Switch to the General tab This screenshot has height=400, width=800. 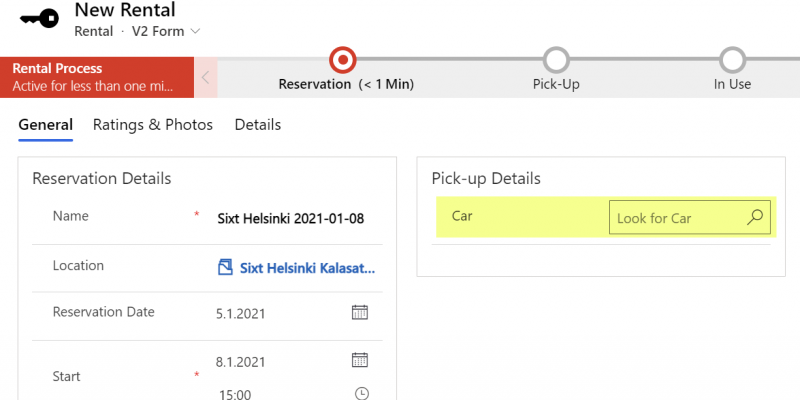[x=45, y=125]
